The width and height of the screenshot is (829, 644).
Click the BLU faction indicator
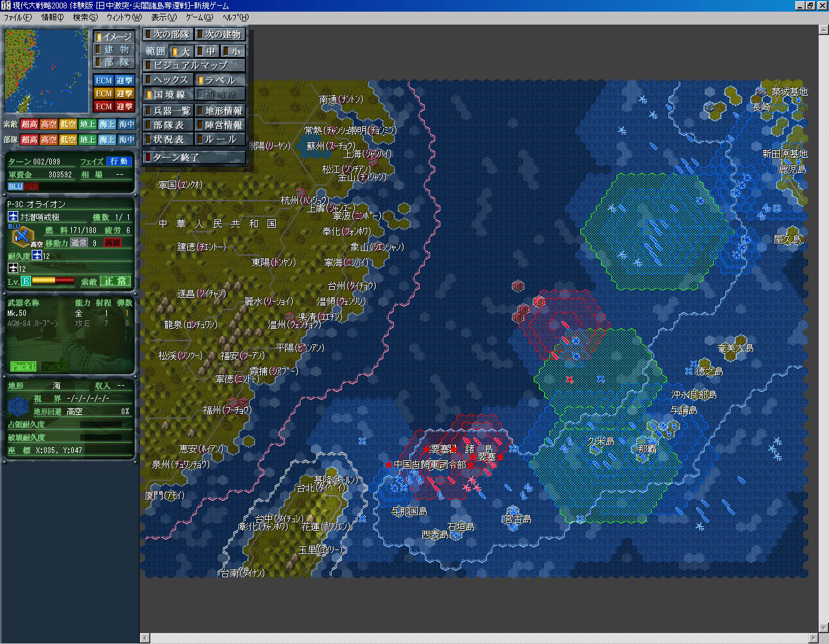click(16, 186)
